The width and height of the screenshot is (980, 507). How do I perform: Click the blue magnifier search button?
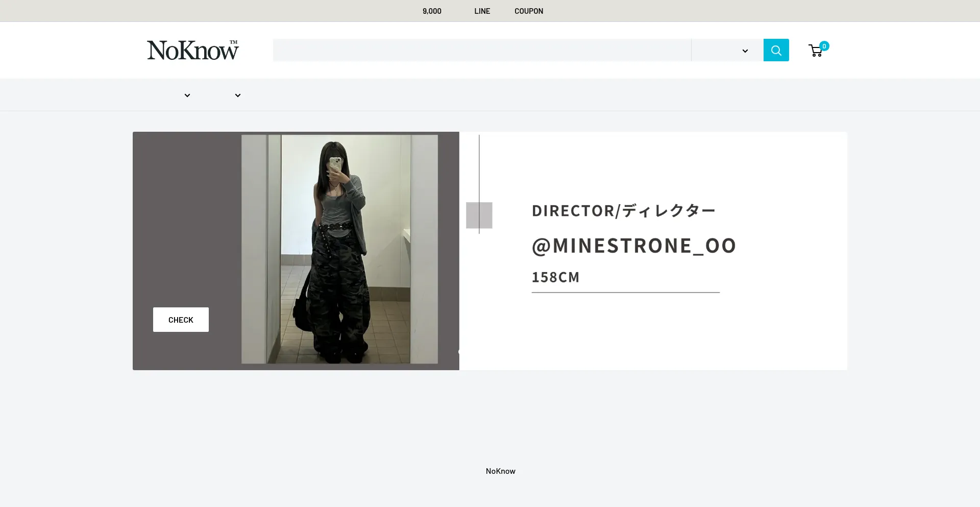[x=776, y=50]
